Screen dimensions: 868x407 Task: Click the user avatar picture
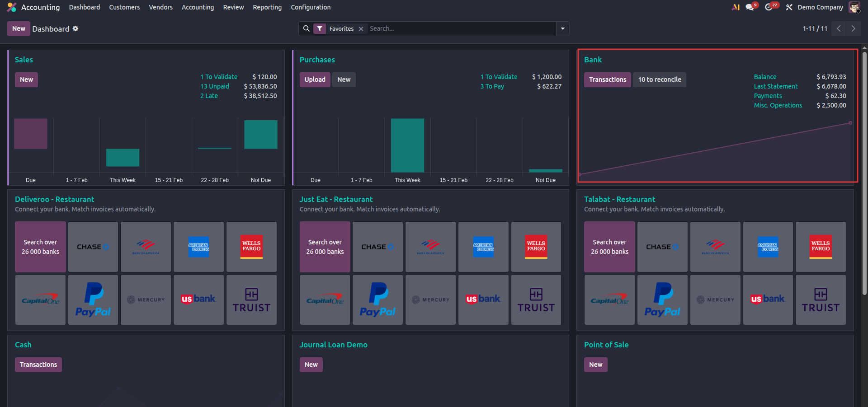[x=854, y=7]
